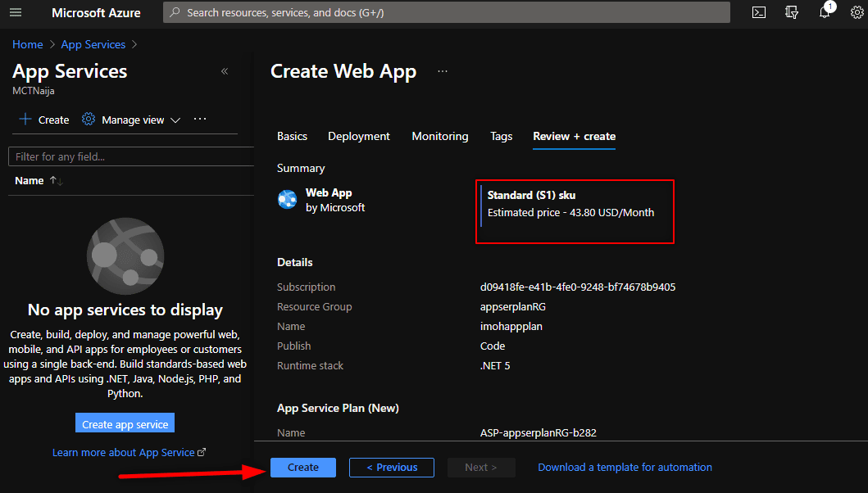Select the subscription ID value

pyautogui.click(x=577, y=287)
